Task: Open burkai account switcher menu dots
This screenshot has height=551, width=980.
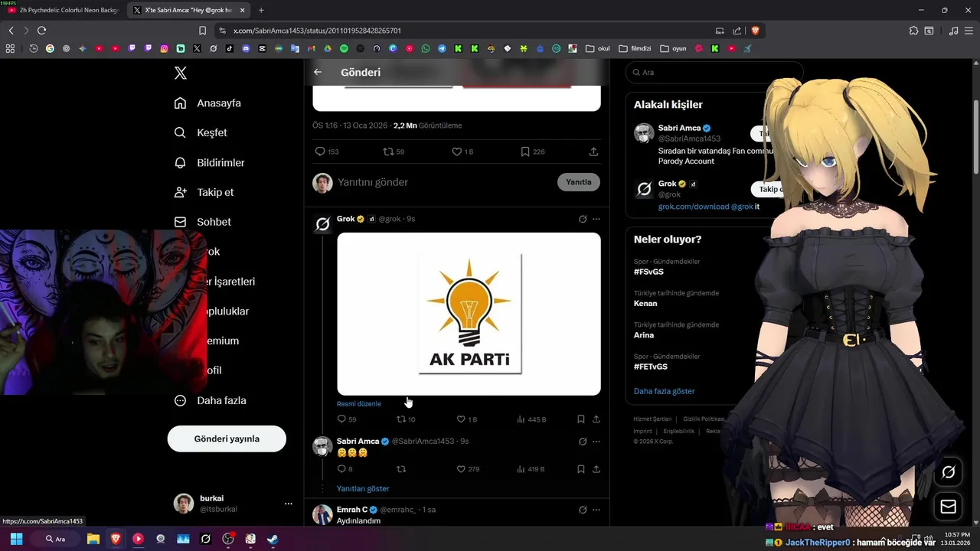Action: [289, 504]
